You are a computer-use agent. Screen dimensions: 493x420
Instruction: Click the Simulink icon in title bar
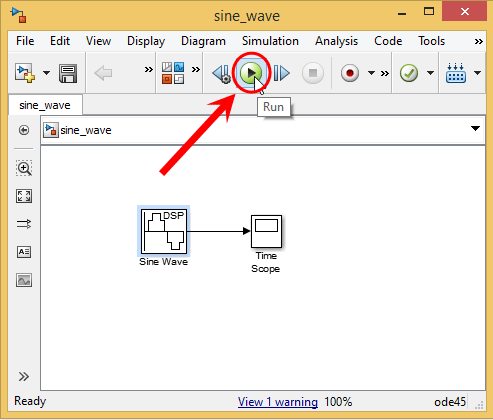click(18, 15)
